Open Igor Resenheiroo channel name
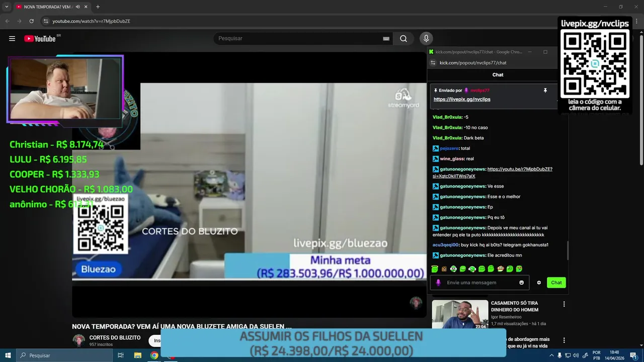Screen dimensions: 644x362 point(506,317)
